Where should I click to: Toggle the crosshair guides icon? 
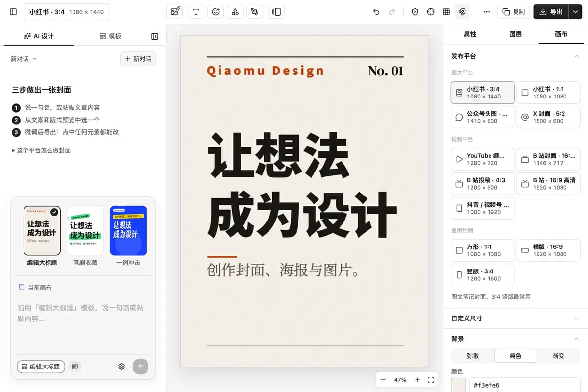431,12
